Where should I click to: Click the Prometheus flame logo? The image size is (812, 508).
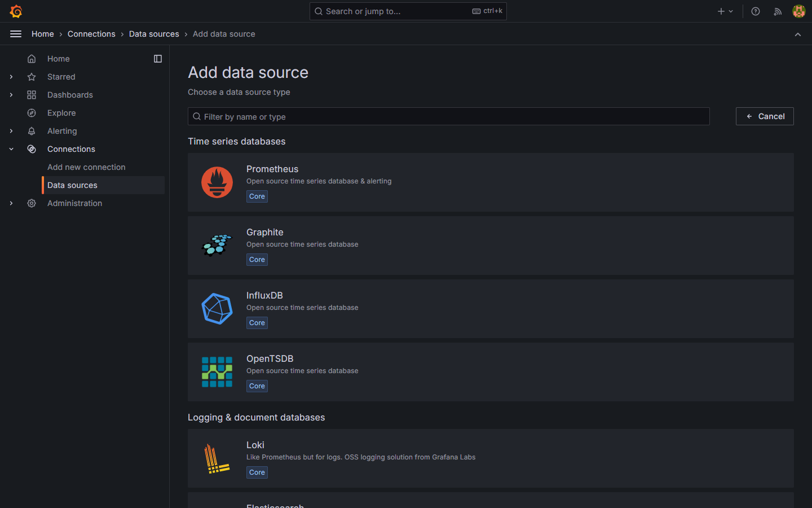[217, 182]
